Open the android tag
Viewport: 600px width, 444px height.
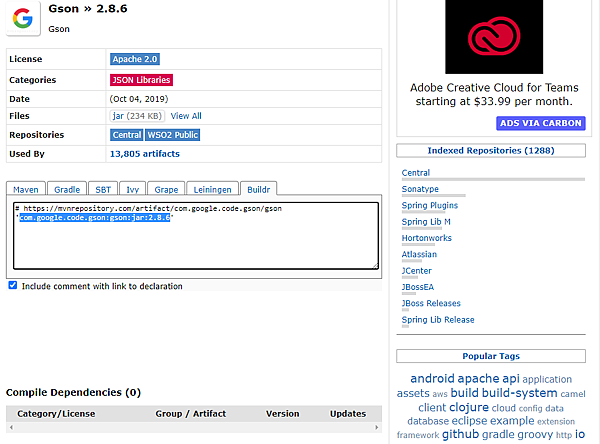pyautogui.click(x=432, y=379)
